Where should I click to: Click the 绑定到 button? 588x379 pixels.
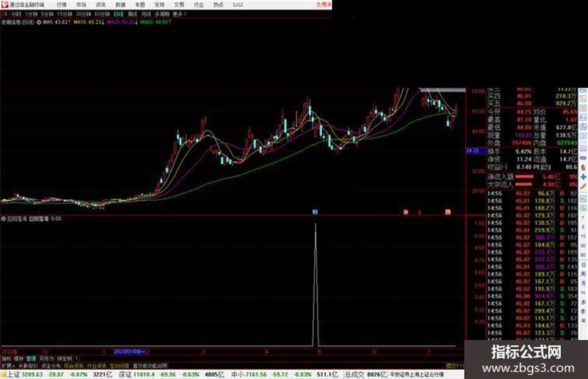65,358
